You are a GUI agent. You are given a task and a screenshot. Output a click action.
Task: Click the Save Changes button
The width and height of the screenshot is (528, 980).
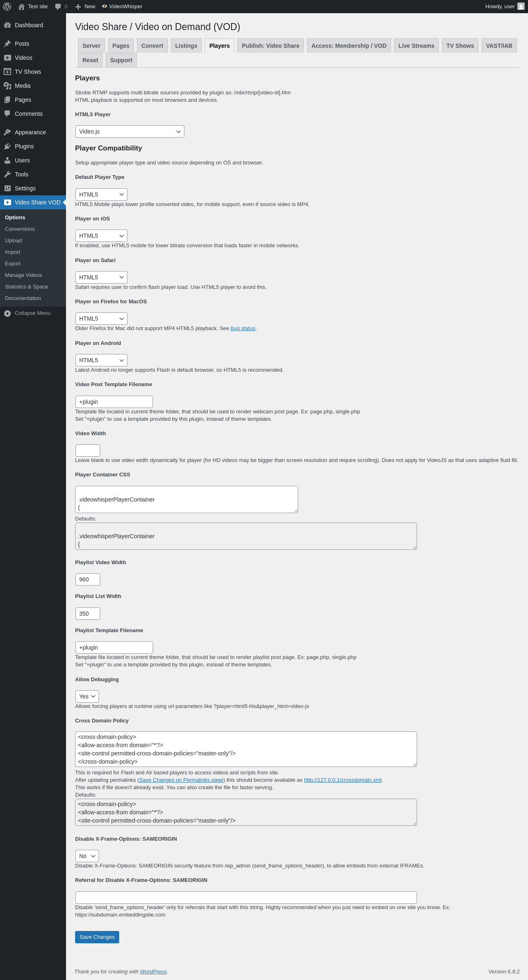97,937
